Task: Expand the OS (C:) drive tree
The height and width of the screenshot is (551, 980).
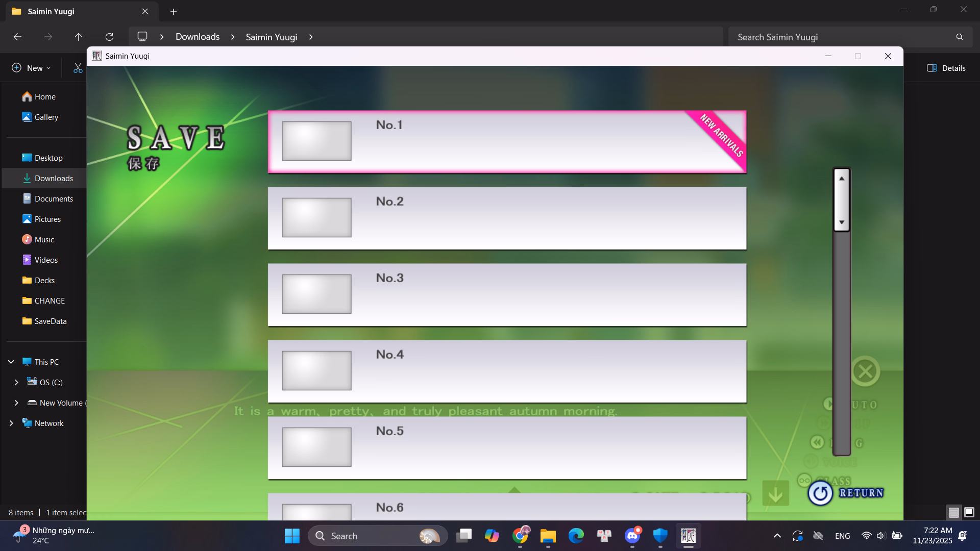Action: point(16,382)
